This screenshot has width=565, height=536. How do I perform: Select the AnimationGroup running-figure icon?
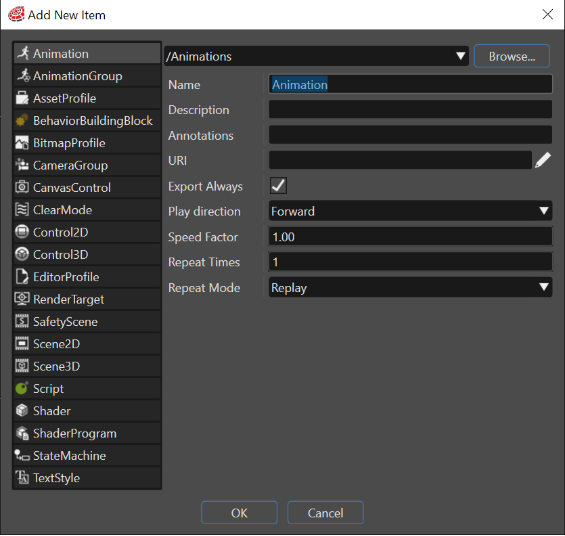pos(23,76)
